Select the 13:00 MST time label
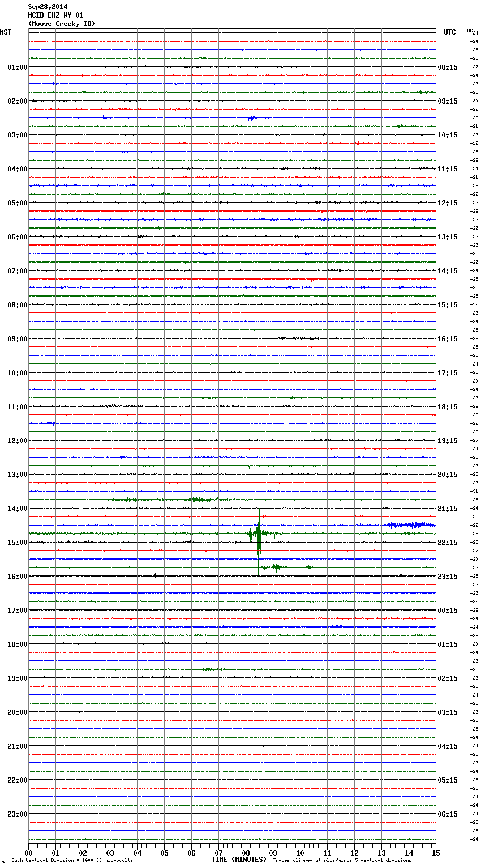 coord(18,475)
